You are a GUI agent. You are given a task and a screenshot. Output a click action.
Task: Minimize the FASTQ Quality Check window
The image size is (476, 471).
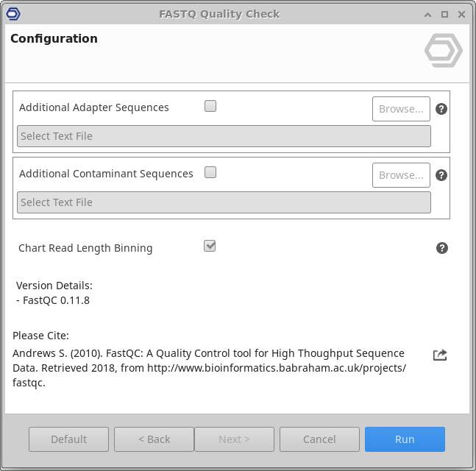tap(427, 14)
